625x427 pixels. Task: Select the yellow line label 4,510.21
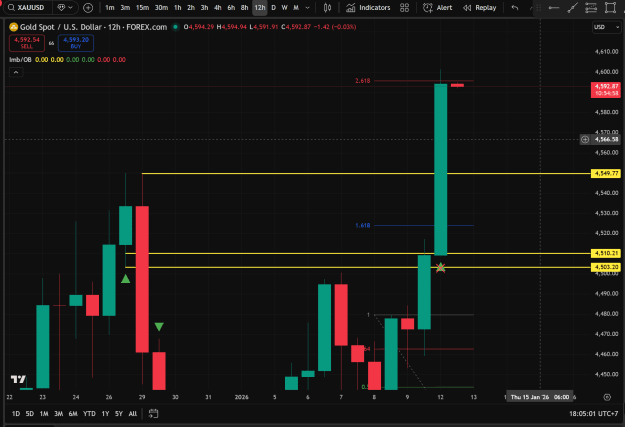[605, 253]
